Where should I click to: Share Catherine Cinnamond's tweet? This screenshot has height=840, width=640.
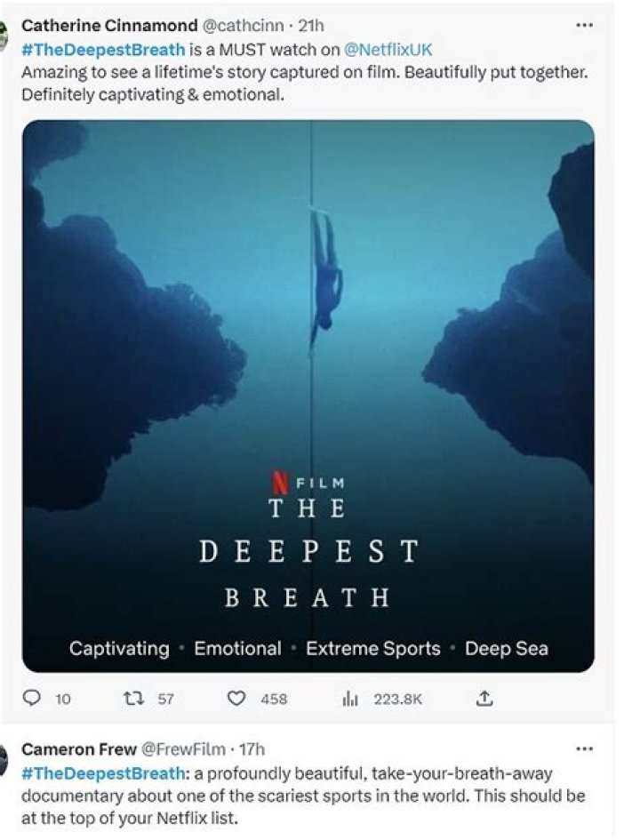click(484, 700)
